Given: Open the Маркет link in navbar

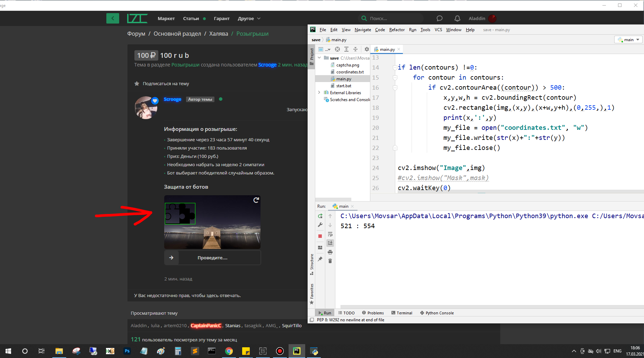Looking at the screenshot, I should (166, 18).
